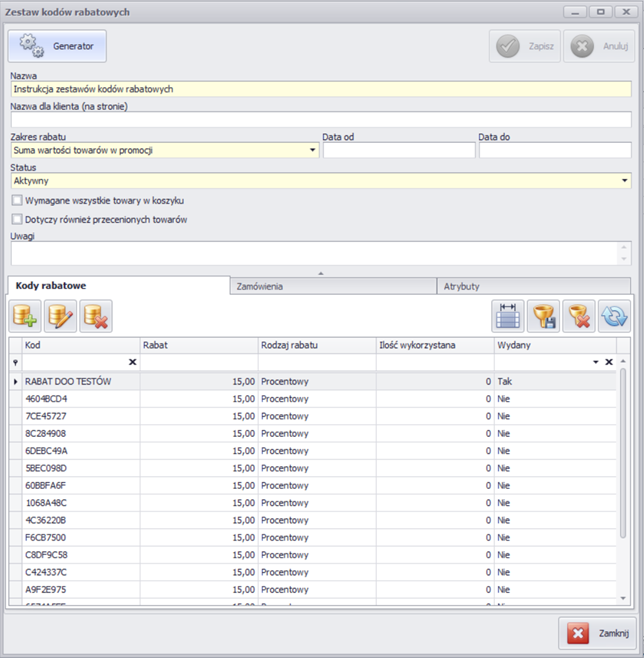Select the code 5BEC098D
This screenshot has height=658, width=644.
click(46, 468)
